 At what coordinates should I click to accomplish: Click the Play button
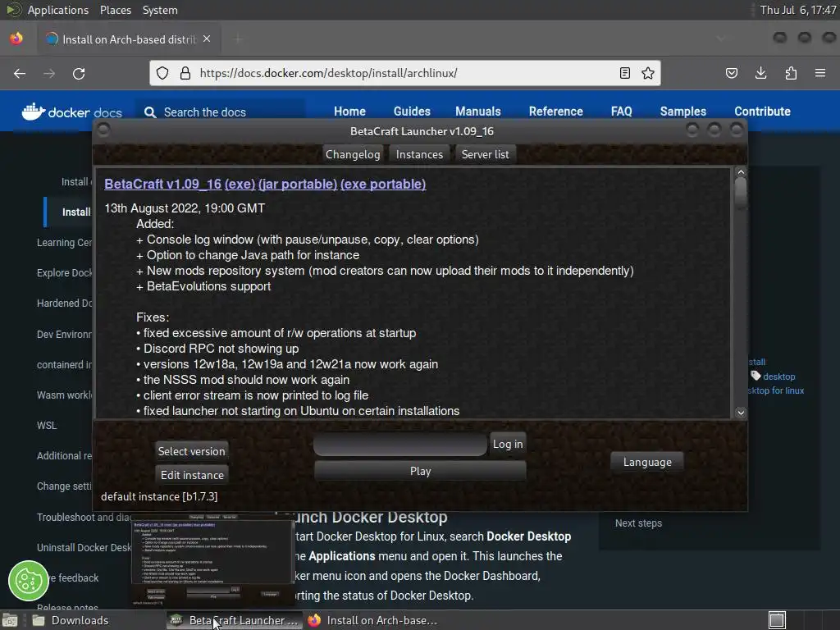(x=420, y=471)
